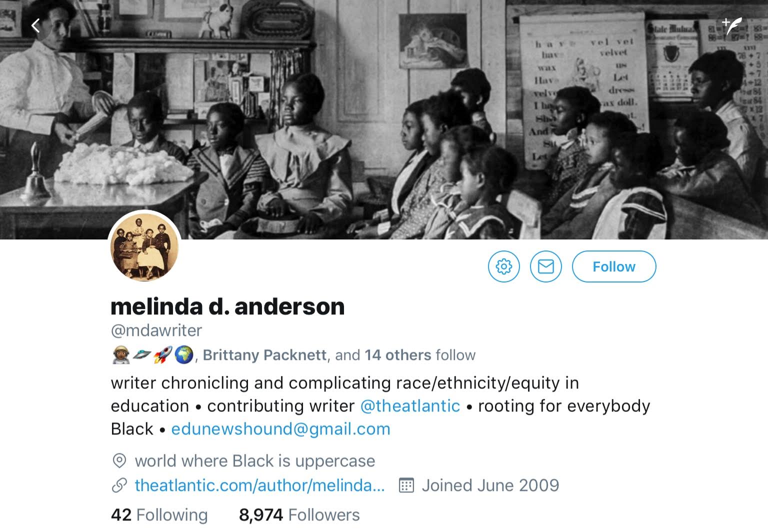Tap the astronaut emoji in followers line

point(121,355)
